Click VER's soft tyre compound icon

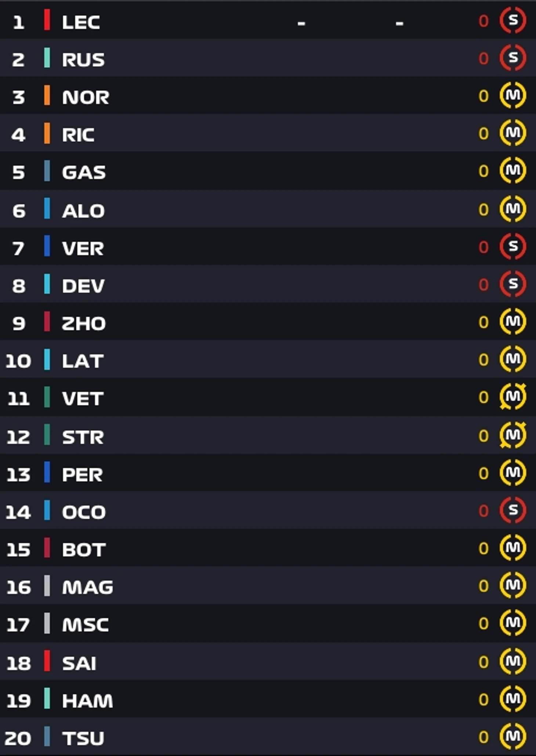point(513,246)
